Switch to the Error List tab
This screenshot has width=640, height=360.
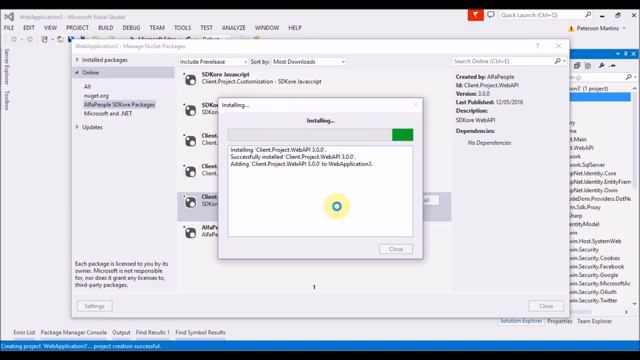click(24, 333)
